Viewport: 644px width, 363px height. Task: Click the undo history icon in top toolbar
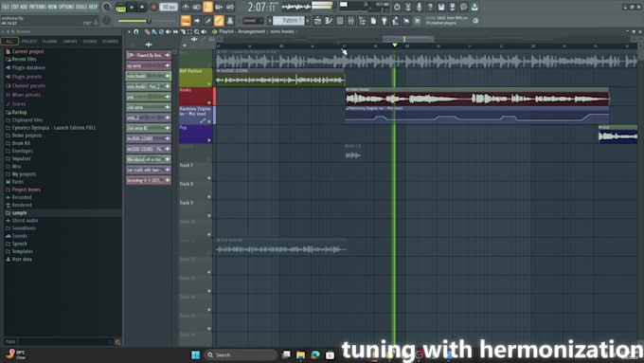coord(397,7)
